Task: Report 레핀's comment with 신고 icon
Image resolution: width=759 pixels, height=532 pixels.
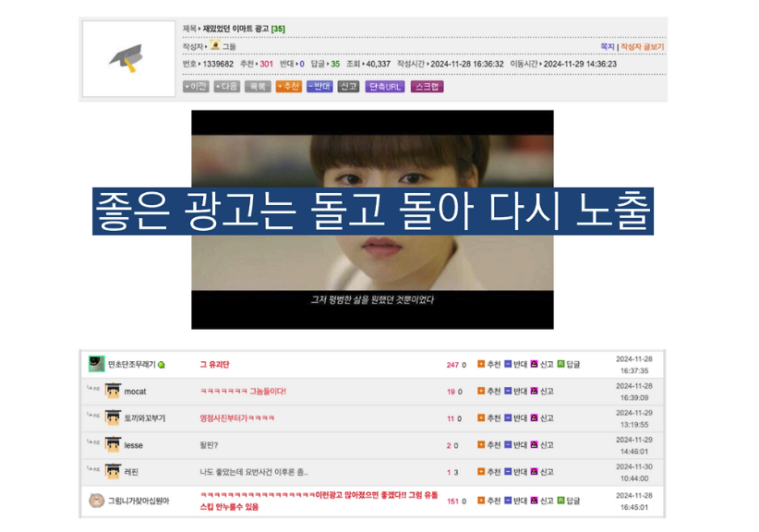Action: (534, 471)
